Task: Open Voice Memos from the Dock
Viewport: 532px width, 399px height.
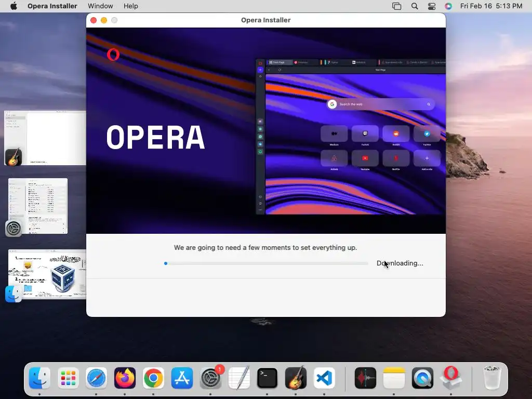Action: (x=365, y=378)
